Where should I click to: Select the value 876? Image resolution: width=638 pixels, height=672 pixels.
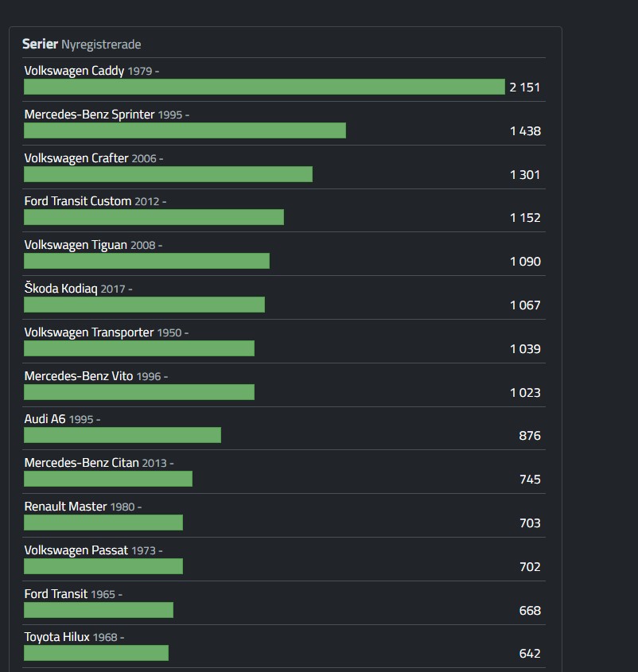pyautogui.click(x=530, y=435)
